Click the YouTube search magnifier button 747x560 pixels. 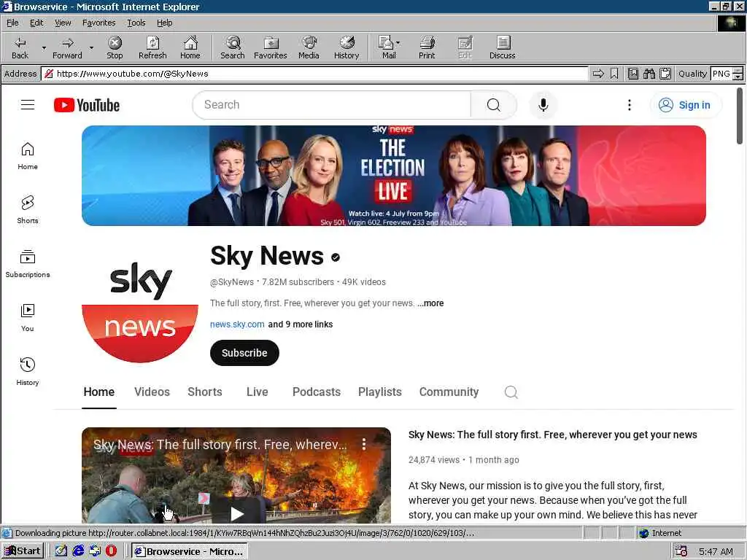494,105
